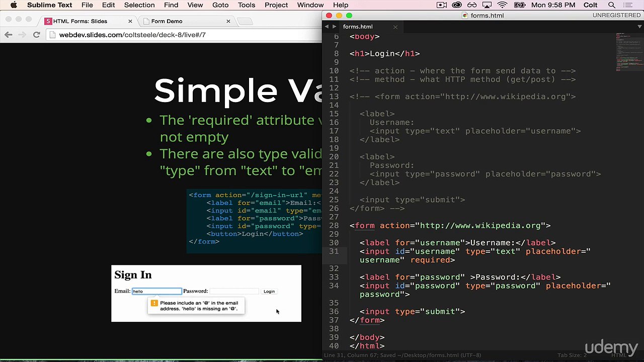Viewport: 644px width, 362px height.
Task: Click the h1 Login line in editor
Action: click(x=385, y=53)
